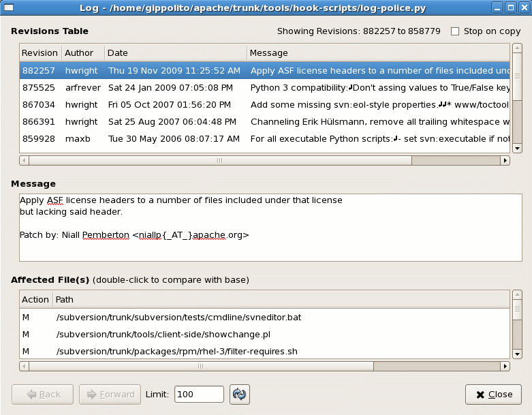Click left arrow of revisions horizontal scrollbar

click(x=24, y=160)
